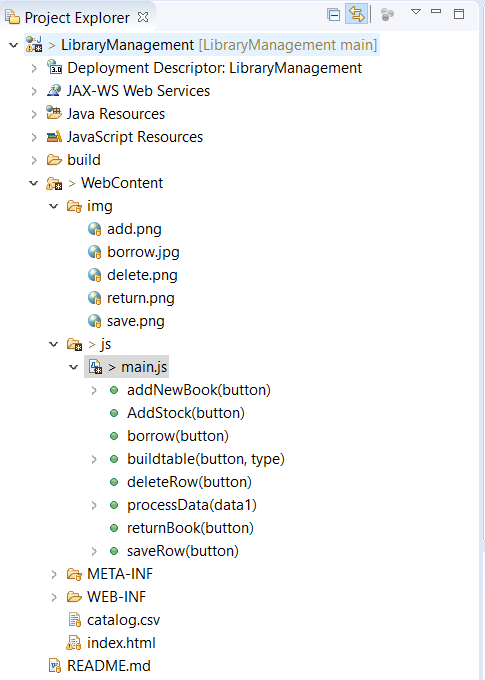
Task: Maximize the Project Explorer panel
Action: click(x=459, y=14)
